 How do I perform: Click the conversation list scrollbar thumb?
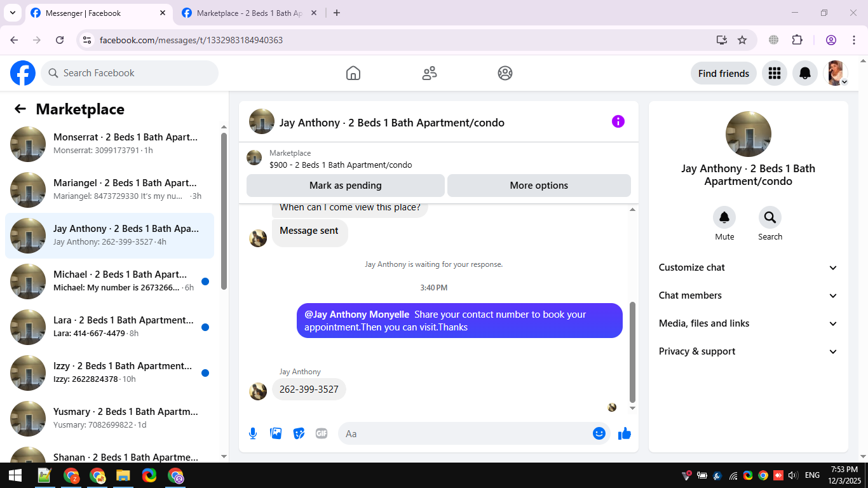224,211
